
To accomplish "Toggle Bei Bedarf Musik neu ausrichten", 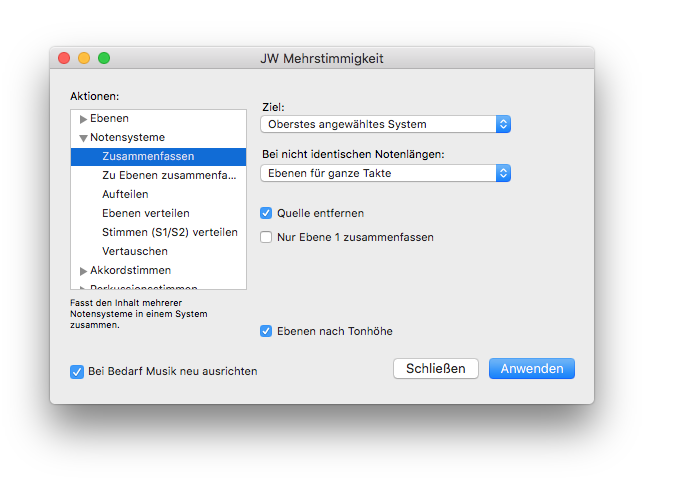I will pyautogui.click(x=77, y=371).
